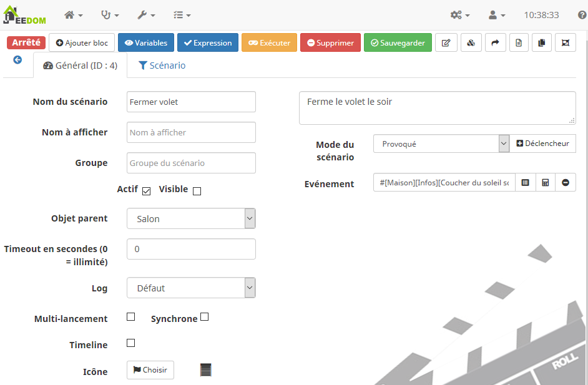Click the Timeout en secondes field
The width and height of the screenshot is (588, 385).
coord(191,249)
